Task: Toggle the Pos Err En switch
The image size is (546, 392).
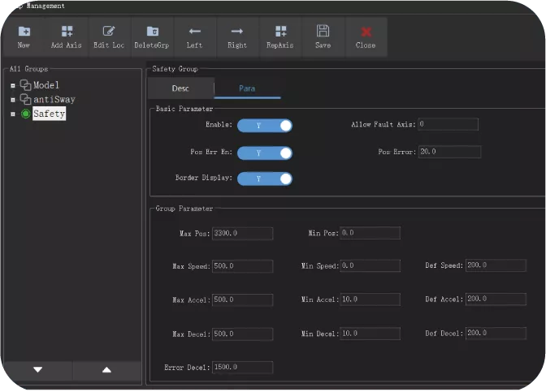Action: click(x=265, y=153)
